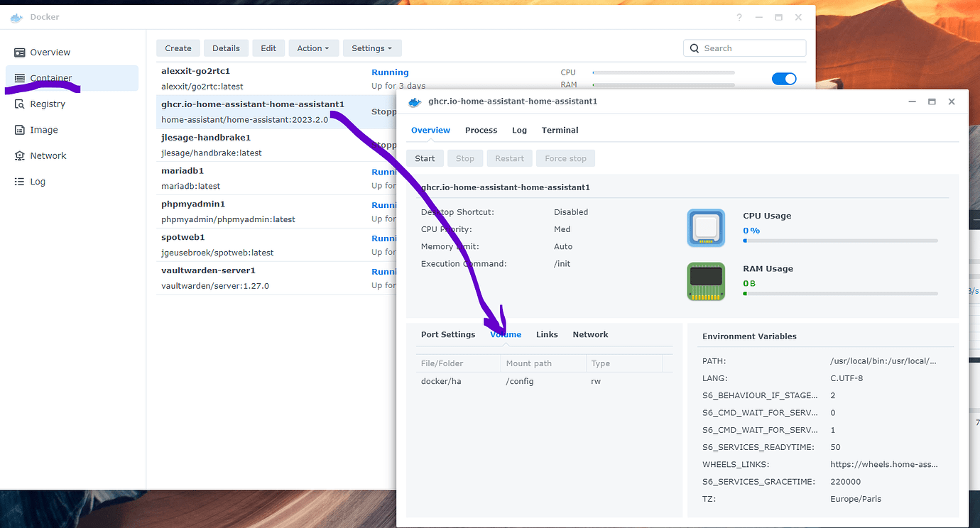Switch to the Terminal tab
Screen dimensions: 980x528
[x=560, y=130]
